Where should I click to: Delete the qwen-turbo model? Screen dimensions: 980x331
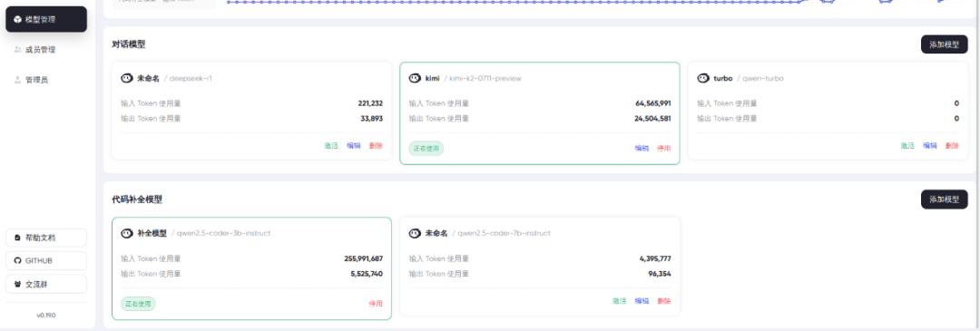(x=952, y=145)
